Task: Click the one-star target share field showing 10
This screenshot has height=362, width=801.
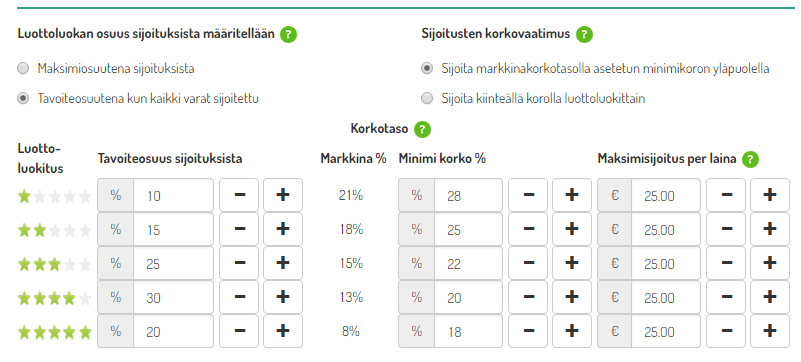Action: tap(174, 195)
